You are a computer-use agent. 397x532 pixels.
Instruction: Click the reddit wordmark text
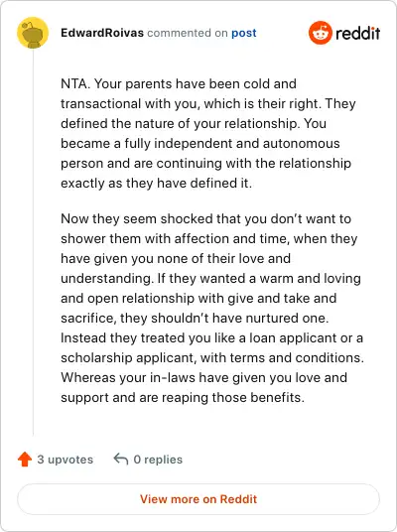pyautogui.click(x=357, y=34)
